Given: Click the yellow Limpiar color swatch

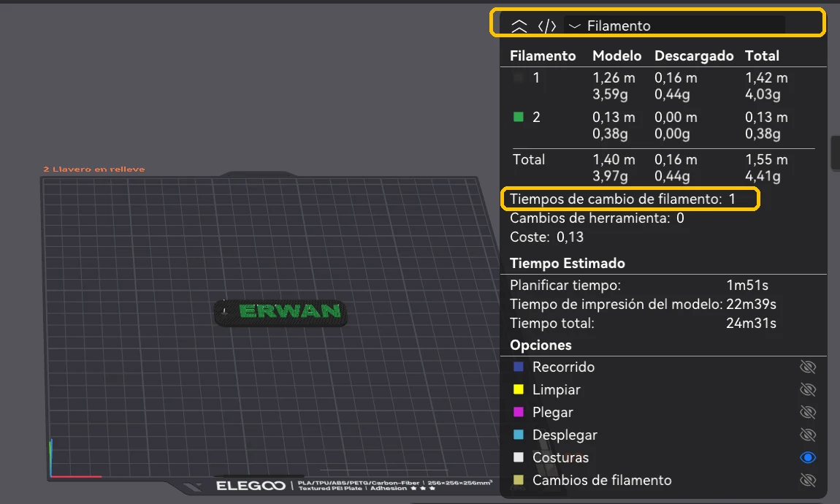Looking at the screenshot, I should tap(518, 389).
